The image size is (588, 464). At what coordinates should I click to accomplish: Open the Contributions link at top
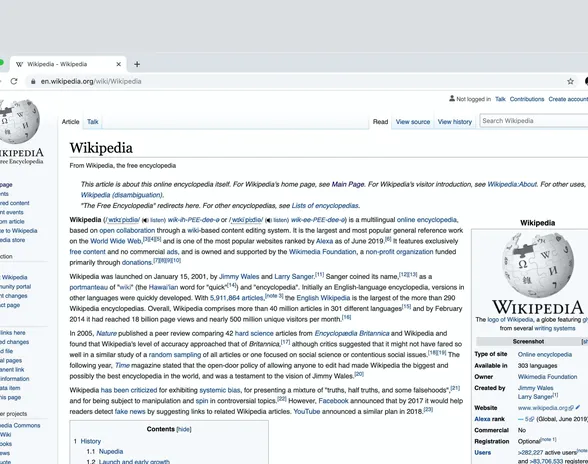coord(527,99)
